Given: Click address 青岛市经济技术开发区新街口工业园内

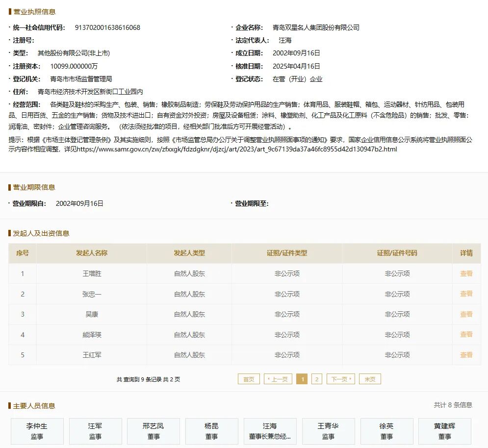Looking at the screenshot, I should point(90,92).
